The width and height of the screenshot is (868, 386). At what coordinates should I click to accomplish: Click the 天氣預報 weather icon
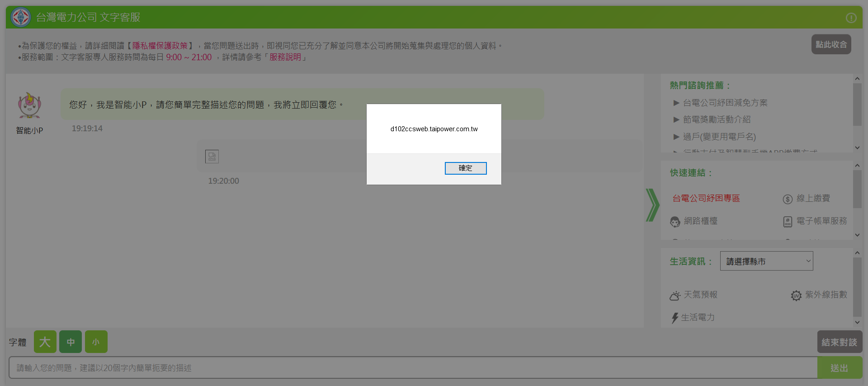pos(675,295)
